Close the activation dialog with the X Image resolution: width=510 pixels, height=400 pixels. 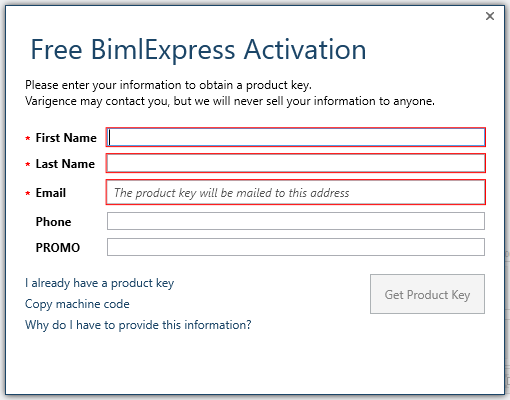(x=490, y=16)
